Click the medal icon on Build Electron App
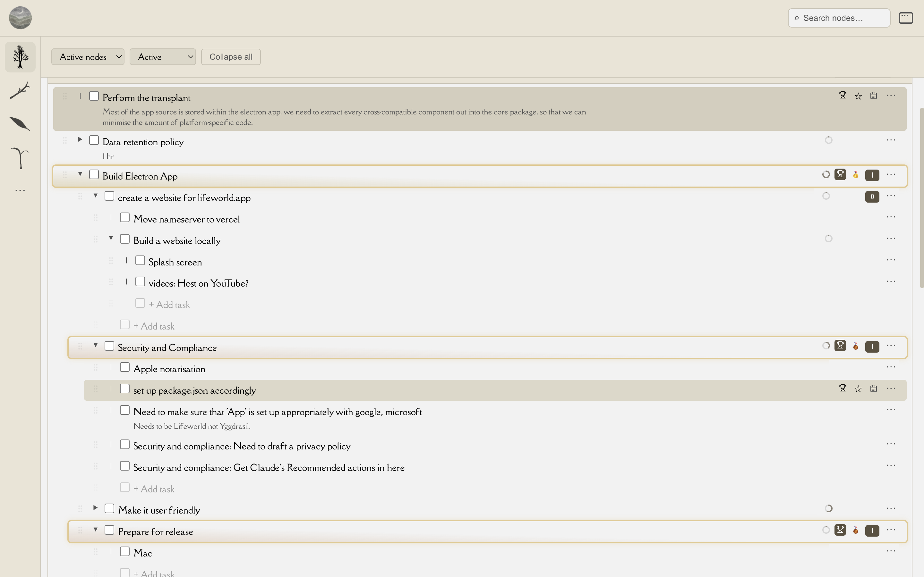This screenshot has height=577, width=924. 856,175
